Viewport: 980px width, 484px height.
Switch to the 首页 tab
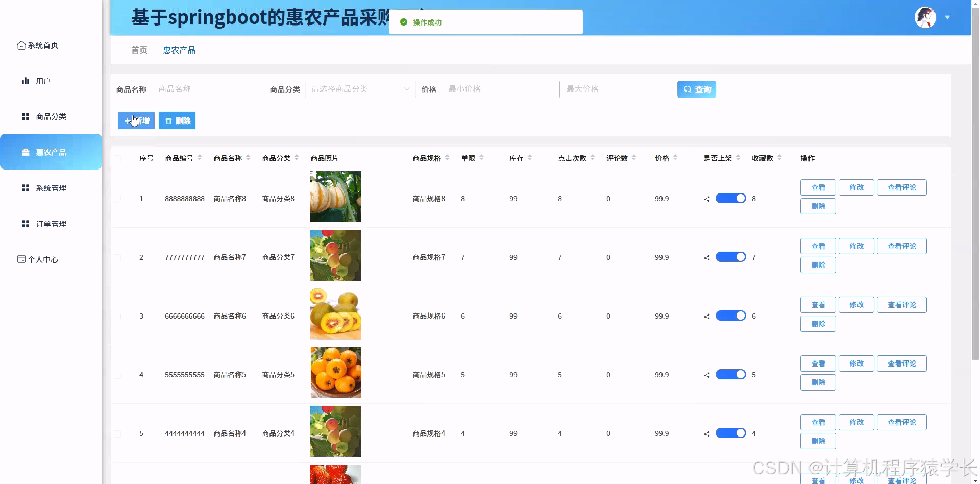point(139,50)
